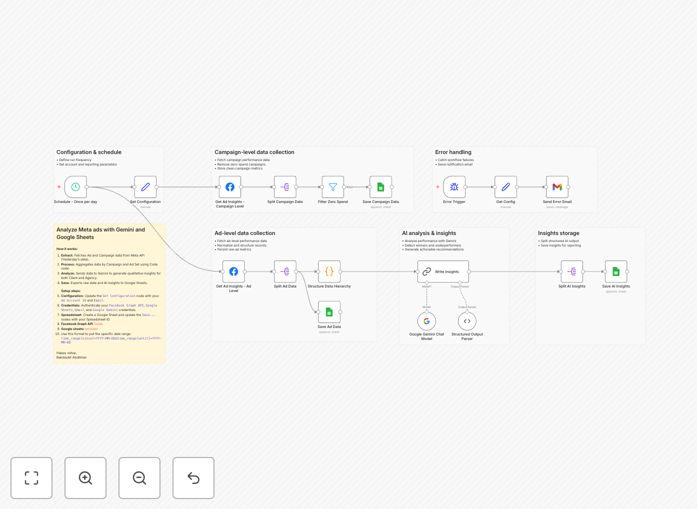Click the Ad-level data collection heading
Viewport: 697px width, 509px height.
click(x=245, y=233)
